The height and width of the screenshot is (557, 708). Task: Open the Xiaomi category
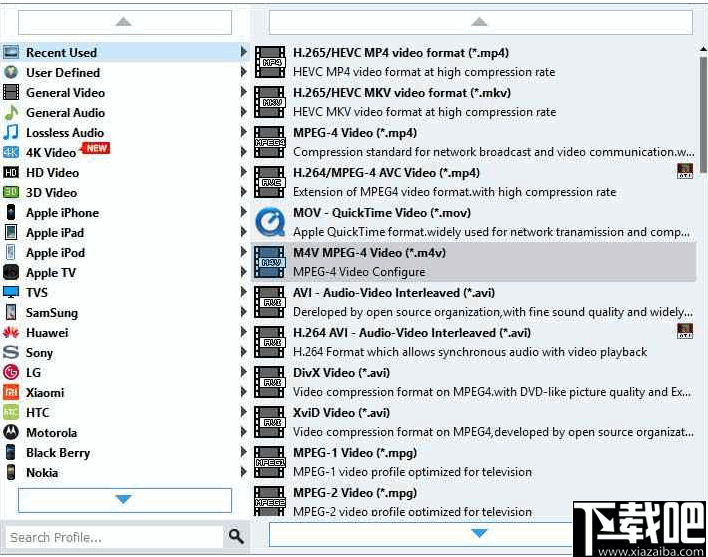click(x=125, y=392)
